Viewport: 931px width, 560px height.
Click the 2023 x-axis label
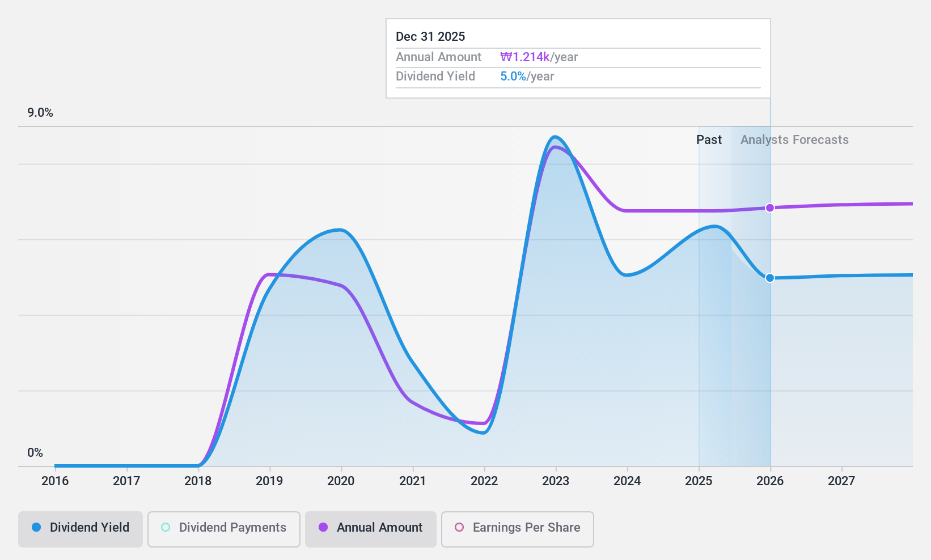pos(556,481)
